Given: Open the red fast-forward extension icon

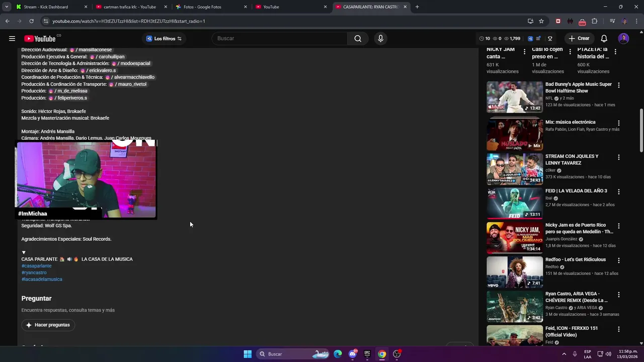Looking at the screenshot, I should tap(558, 21).
